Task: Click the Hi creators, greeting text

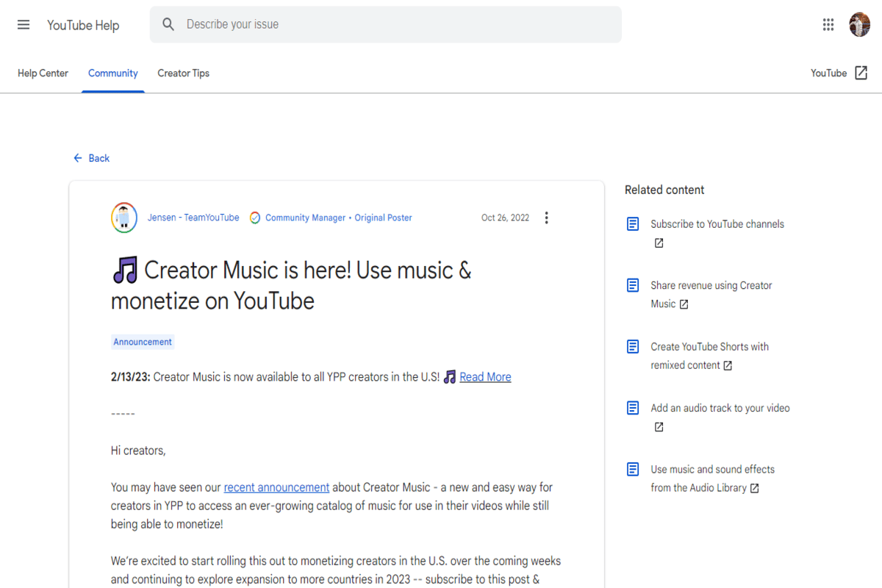Action: tap(138, 451)
